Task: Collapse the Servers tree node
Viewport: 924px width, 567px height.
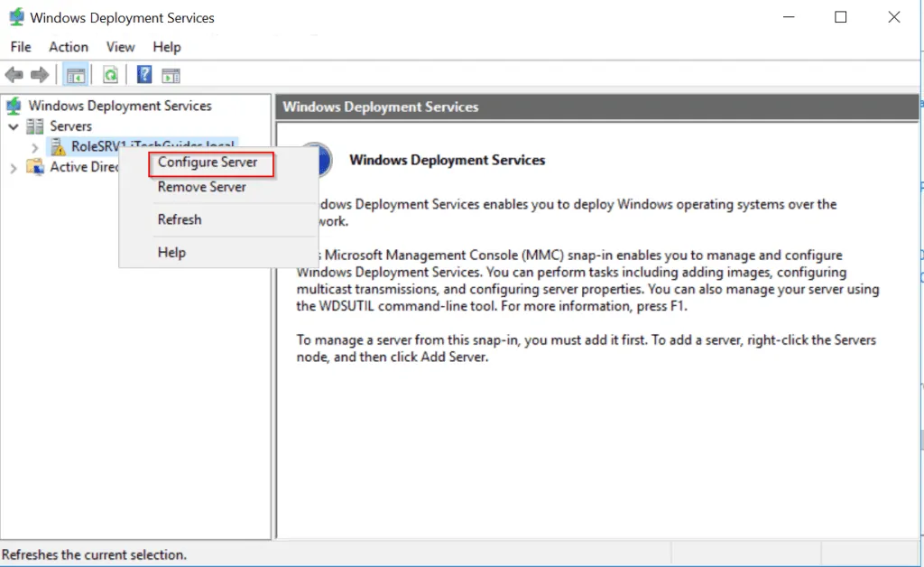Action: point(14,126)
